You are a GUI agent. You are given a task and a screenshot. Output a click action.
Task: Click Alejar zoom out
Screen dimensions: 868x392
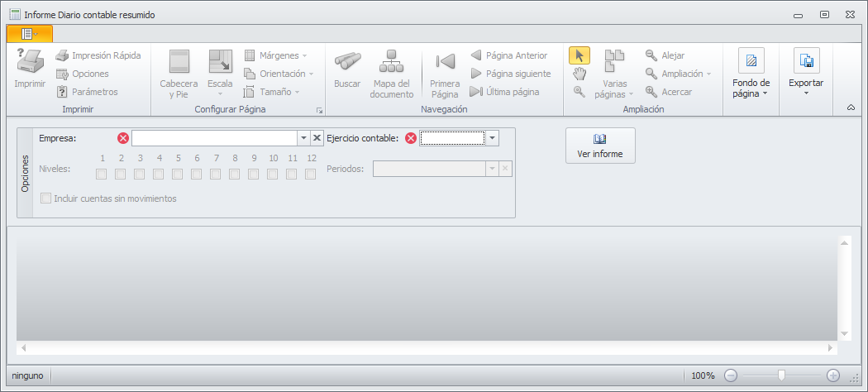pyautogui.click(x=665, y=55)
